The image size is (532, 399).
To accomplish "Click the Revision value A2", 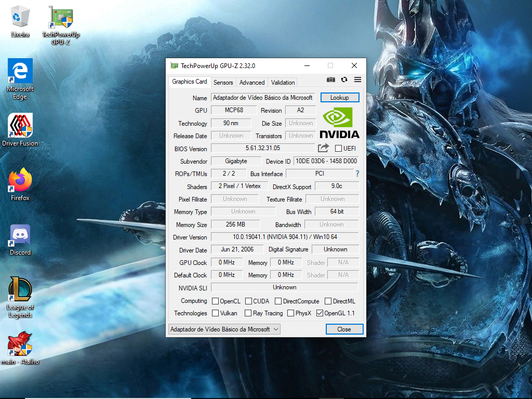I will [301, 110].
